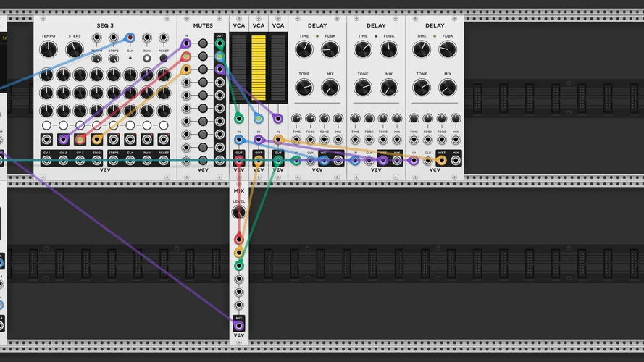Click the leftmost DELAY's large TIME knob
This screenshot has height=362, width=644.
[x=304, y=49]
